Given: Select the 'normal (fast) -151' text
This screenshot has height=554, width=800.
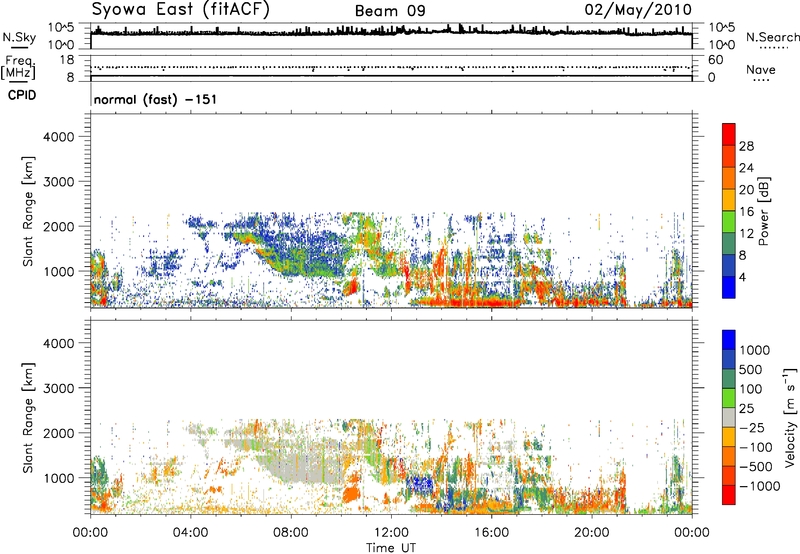Looking at the screenshot, I should coord(156,99).
